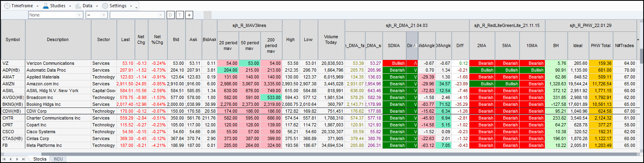
Task: Click the 10,561.13 PHW Total cell
Action: (x=601, y=104)
